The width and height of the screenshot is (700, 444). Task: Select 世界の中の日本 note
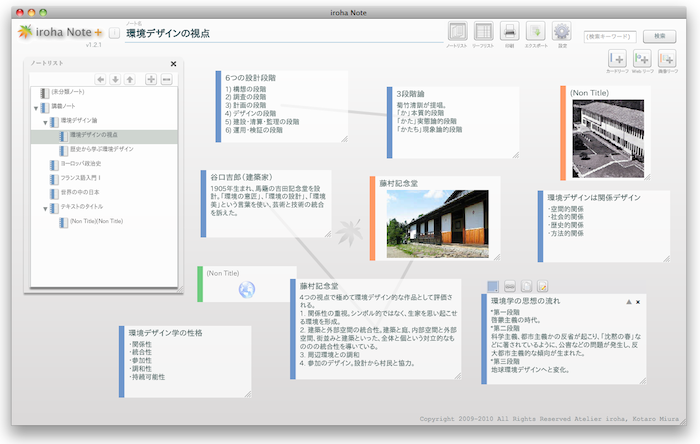point(104,192)
